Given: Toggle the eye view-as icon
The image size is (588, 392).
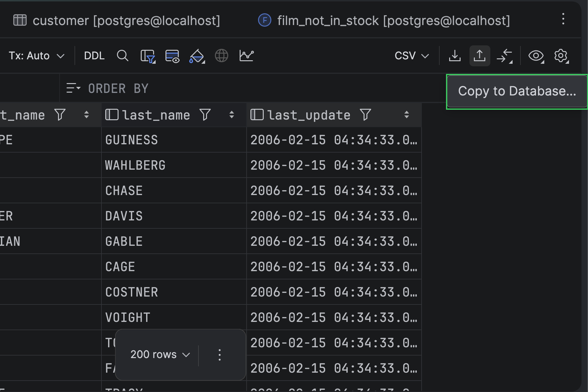Looking at the screenshot, I should pyautogui.click(x=536, y=56).
